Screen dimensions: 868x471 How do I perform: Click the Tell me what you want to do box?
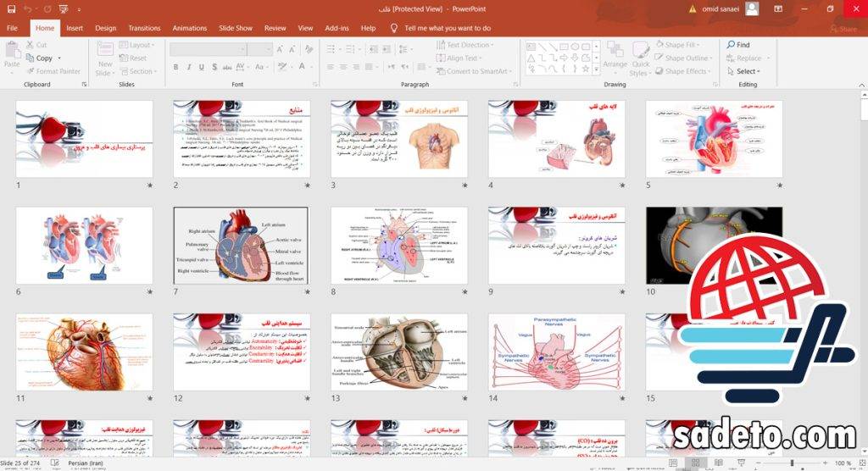tap(448, 28)
